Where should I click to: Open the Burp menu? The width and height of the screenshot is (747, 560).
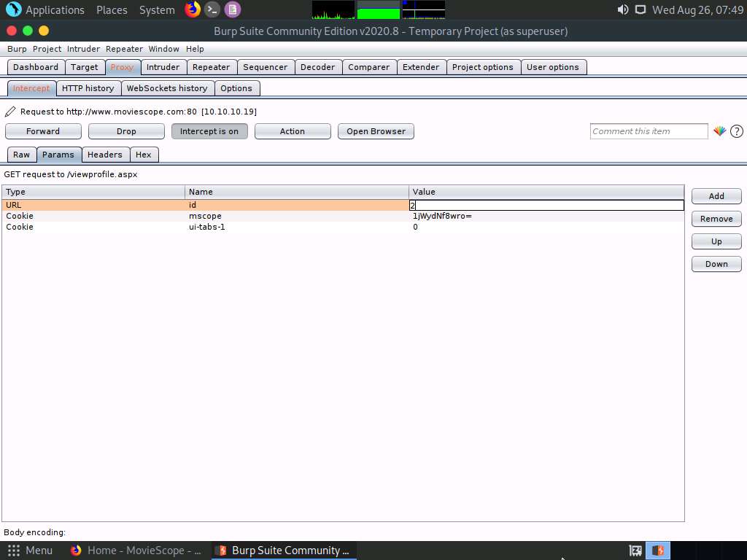(x=16, y=49)
